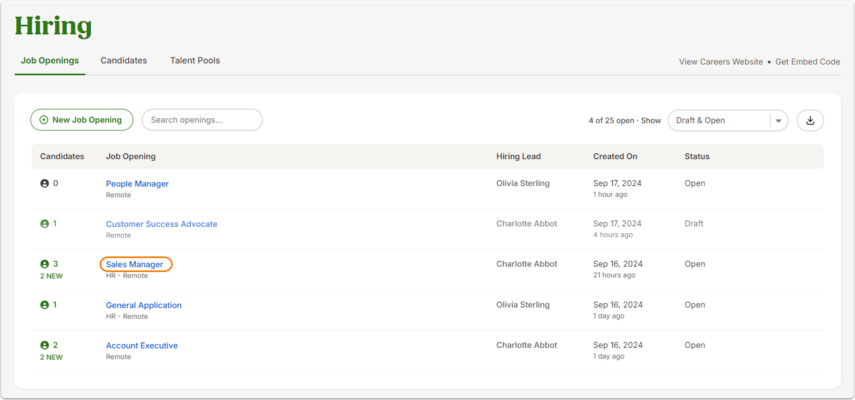Open the Customer Success Advocate opening

[x=161, y=224]
